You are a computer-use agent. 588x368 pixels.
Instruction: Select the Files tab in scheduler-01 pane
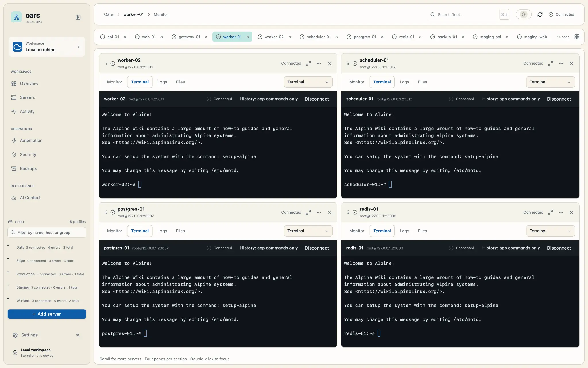422,82
